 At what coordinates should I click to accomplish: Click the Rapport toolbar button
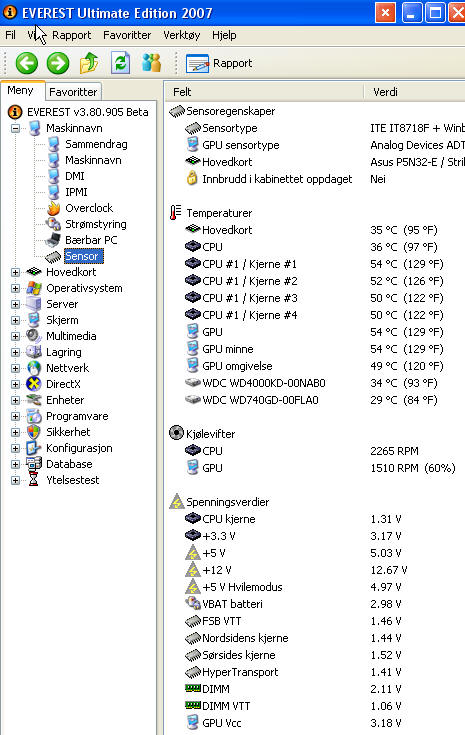click(x=219, y=63)
